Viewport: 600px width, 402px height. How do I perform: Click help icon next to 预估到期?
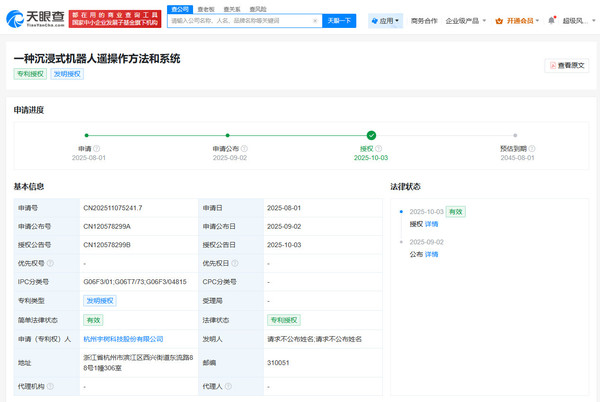534,149
